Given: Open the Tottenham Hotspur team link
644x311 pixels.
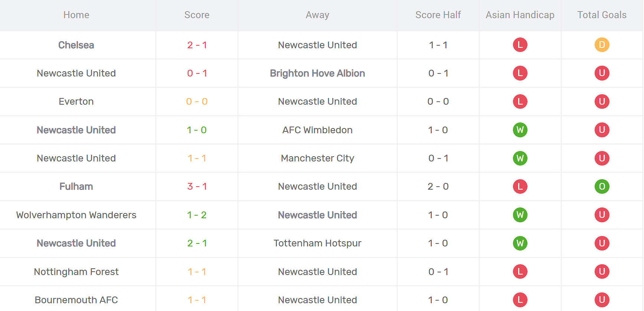Looking at the screenshot, I should pos(317,243).
